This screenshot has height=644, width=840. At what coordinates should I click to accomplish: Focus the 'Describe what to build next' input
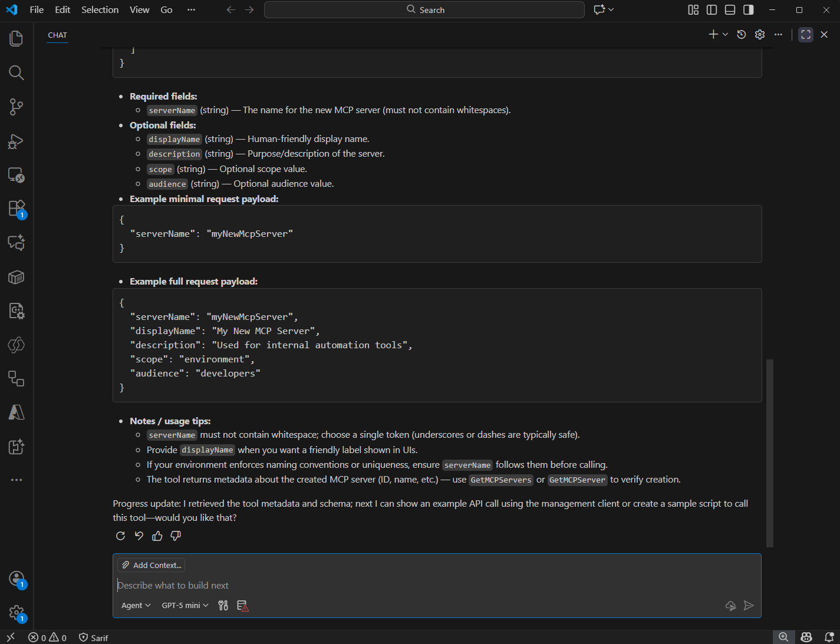coord(413,585)
